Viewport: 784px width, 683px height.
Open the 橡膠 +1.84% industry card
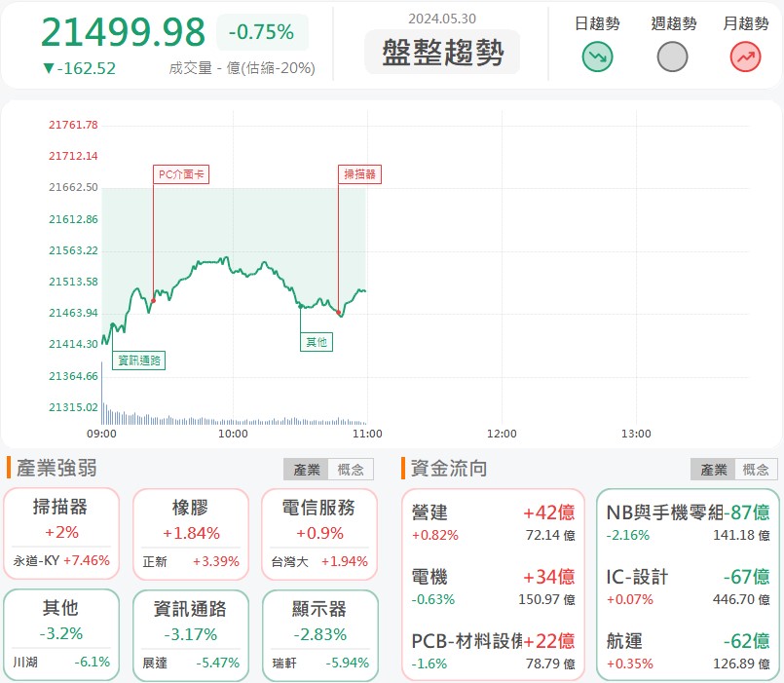[191, 534]
